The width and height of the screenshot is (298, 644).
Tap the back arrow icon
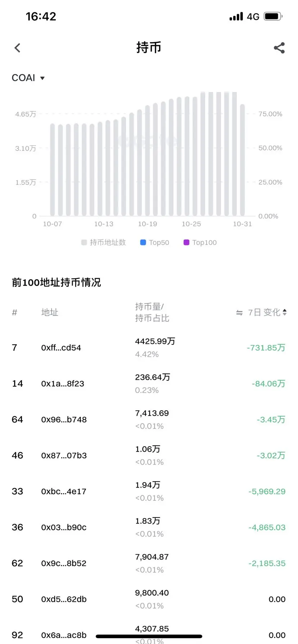click(17, 48)
